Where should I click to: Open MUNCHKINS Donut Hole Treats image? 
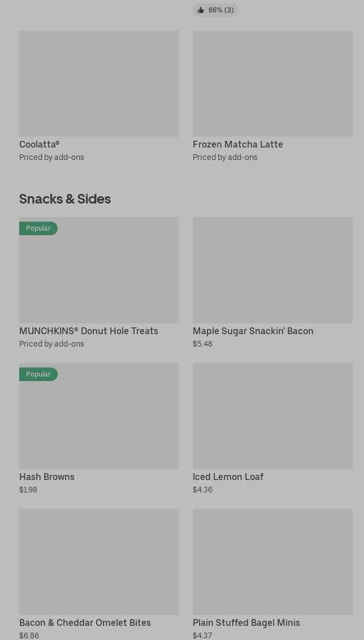pos(99,277)
